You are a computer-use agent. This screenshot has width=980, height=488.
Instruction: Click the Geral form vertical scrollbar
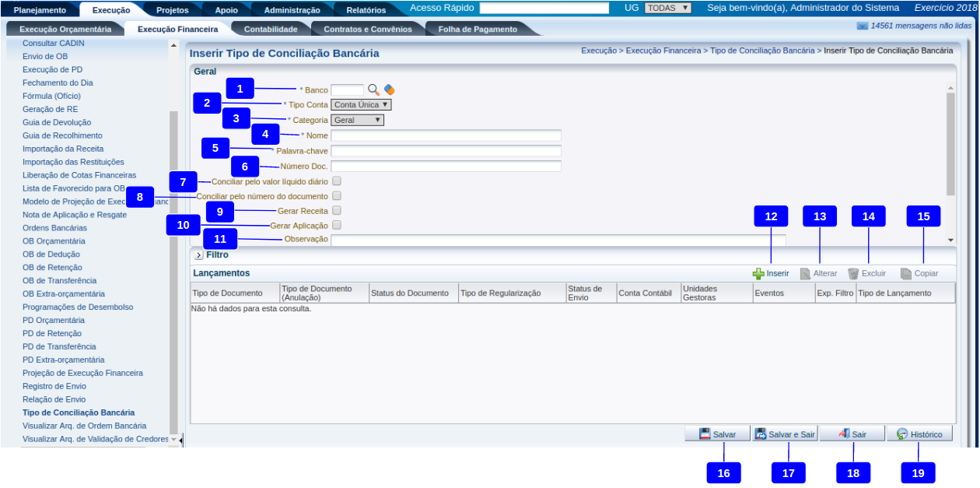(950, 144)
